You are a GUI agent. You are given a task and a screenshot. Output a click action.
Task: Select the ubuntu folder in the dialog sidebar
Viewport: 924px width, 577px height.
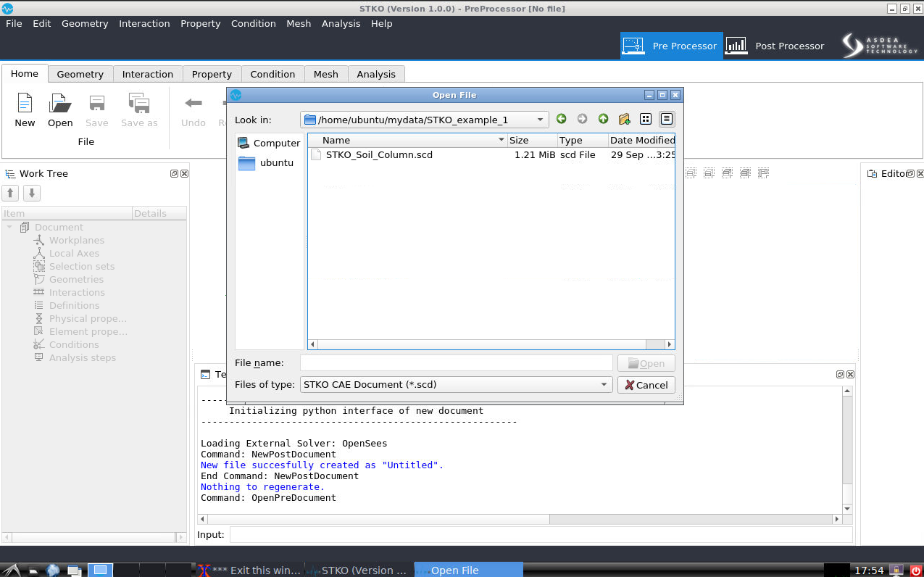coord(266,163)
